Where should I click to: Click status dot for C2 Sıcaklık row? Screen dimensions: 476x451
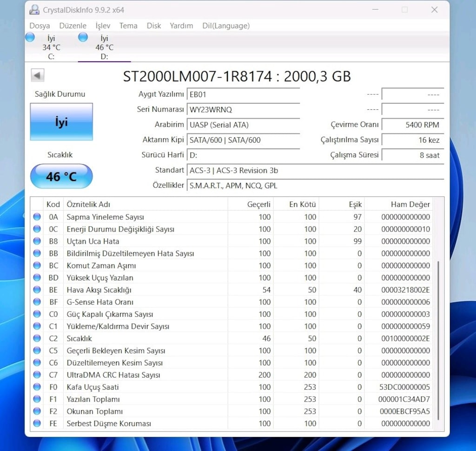coord(37,338)
